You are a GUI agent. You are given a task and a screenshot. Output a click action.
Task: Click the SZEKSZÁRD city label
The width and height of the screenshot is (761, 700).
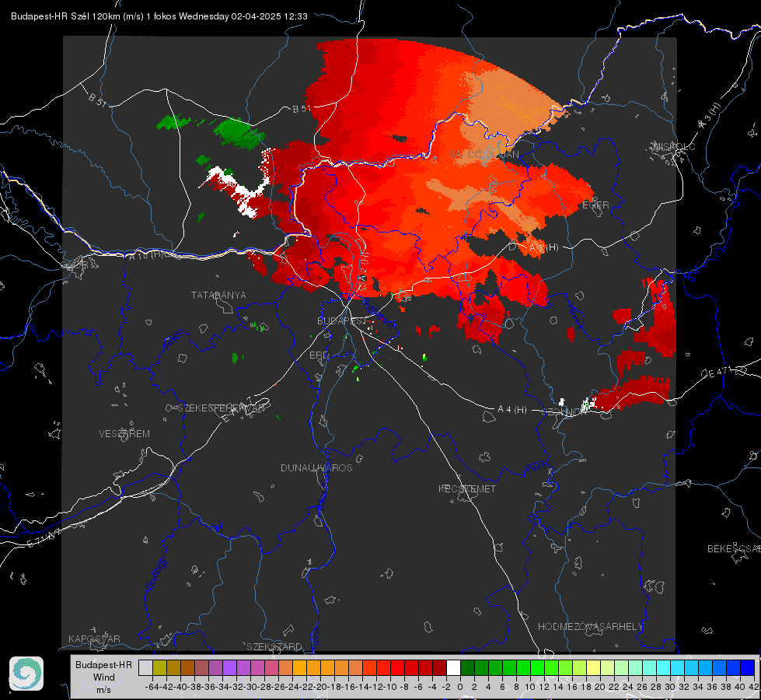pos(274,646)
